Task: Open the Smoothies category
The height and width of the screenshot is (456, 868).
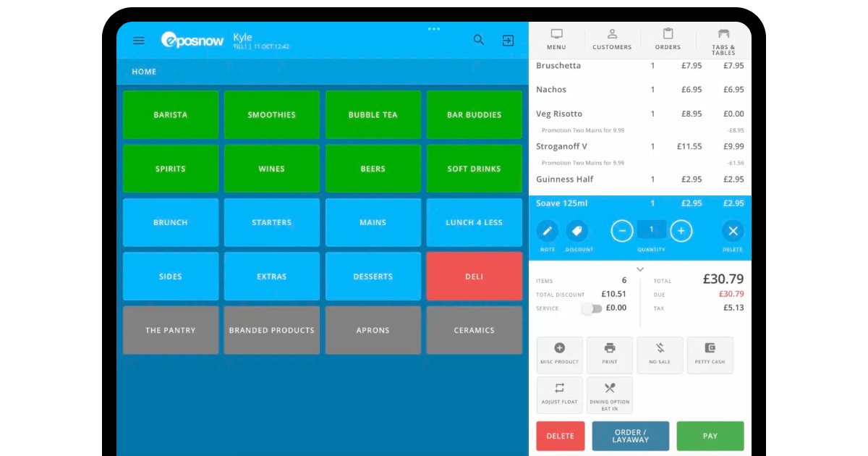Action: (272, 114)
